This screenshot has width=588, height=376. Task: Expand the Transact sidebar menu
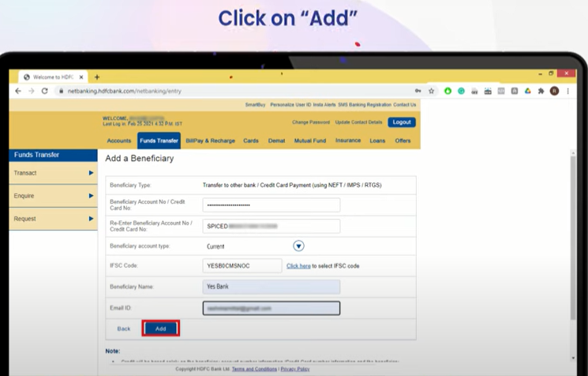(x=53, y=173)
